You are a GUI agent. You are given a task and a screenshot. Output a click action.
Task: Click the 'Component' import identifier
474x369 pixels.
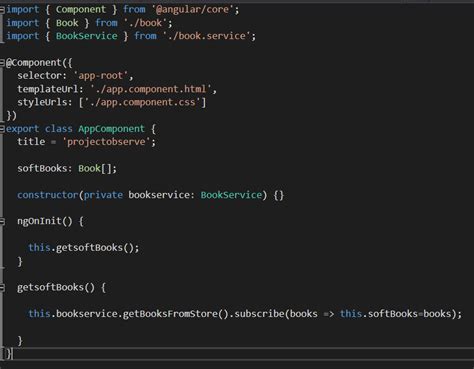tap(81, 9)
